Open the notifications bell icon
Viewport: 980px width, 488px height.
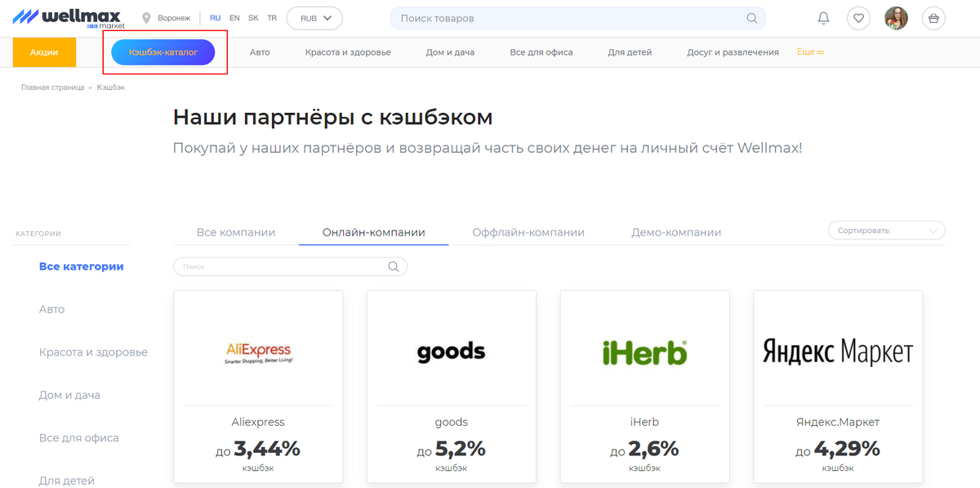pos(823,18)
